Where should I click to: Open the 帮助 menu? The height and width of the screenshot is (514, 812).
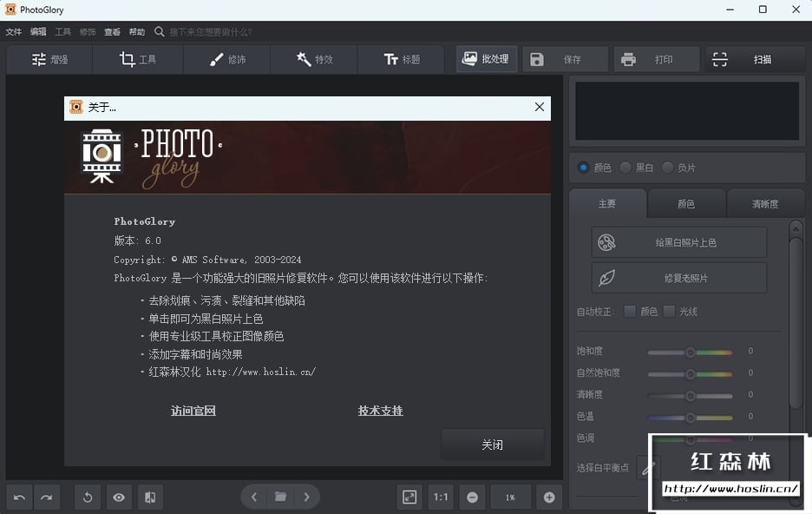[x=137, y=32]
